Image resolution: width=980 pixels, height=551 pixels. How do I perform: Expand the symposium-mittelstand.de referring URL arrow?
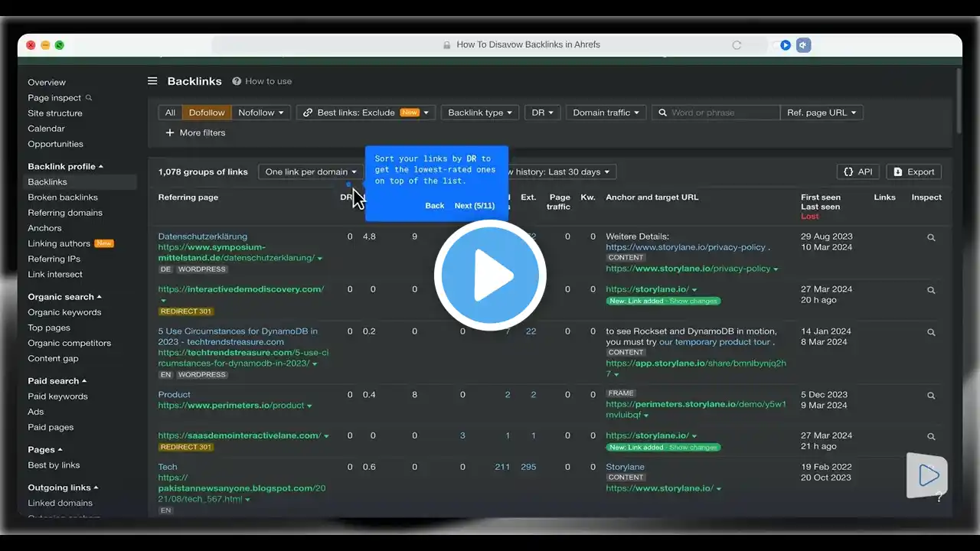(x=320, y=259)
